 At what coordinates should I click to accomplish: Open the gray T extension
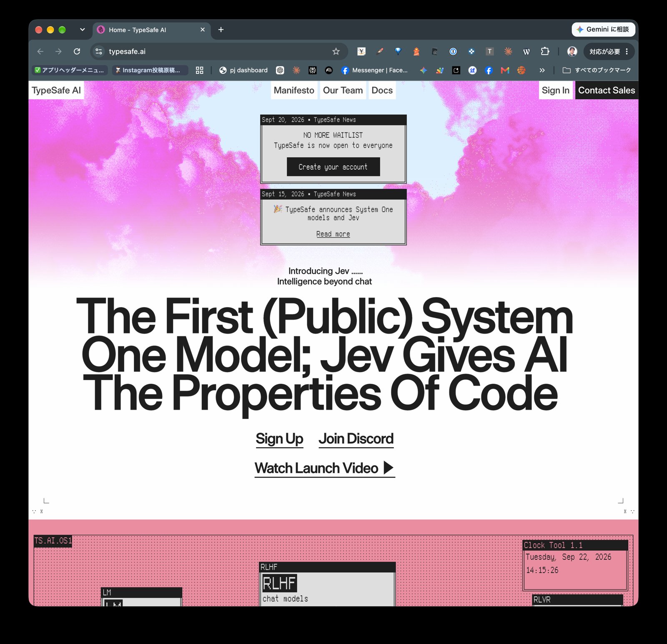click(x=490, y=51)
